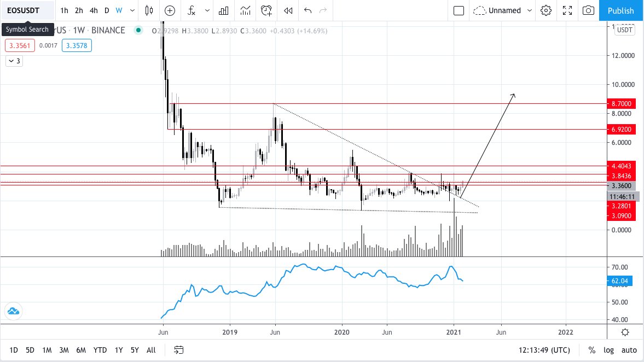Click the 12:13:49 (UTC) timezone clock
Image resolution: width=644 pixels, height=362 pixels.
(x=544, y=350)
